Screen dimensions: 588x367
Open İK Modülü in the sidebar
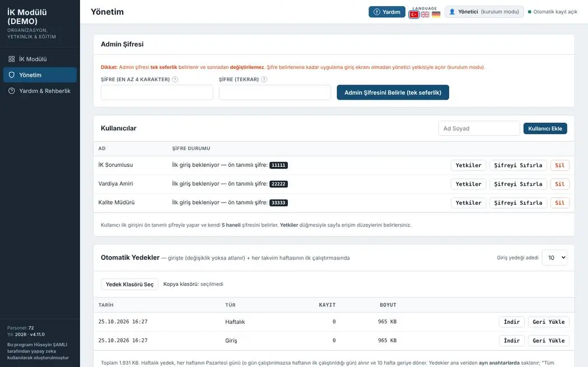[x=40, y=59]
